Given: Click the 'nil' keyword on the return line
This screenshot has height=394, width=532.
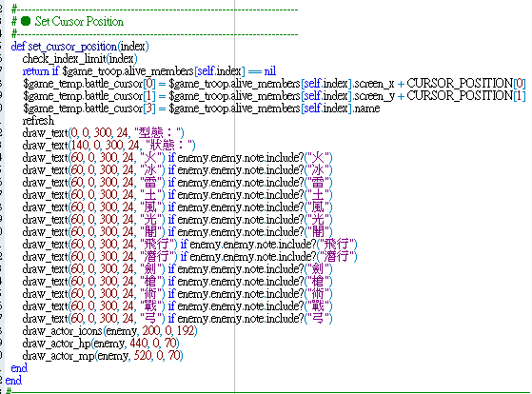Looking at the screenshot, I should click(270, 71).
